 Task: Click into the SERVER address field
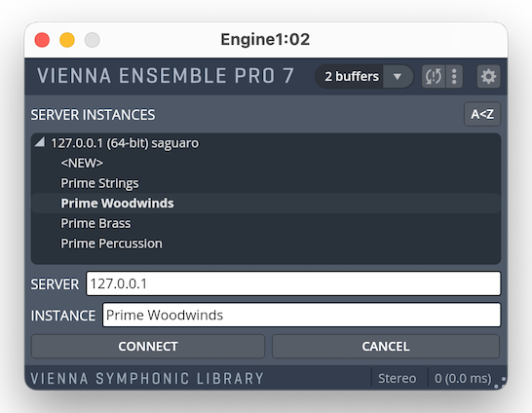293,283
